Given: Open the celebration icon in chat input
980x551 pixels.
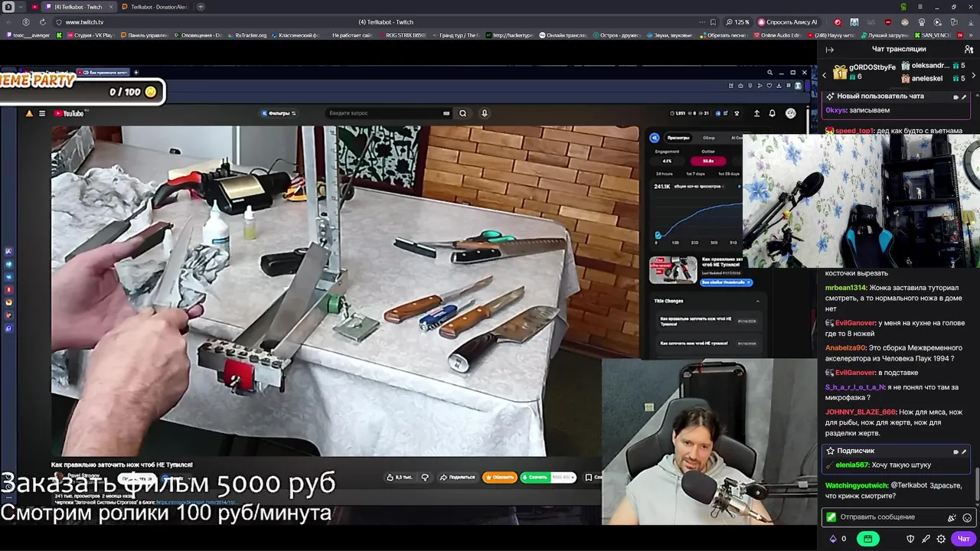Looking at the screenshot, I should [952, 517].
